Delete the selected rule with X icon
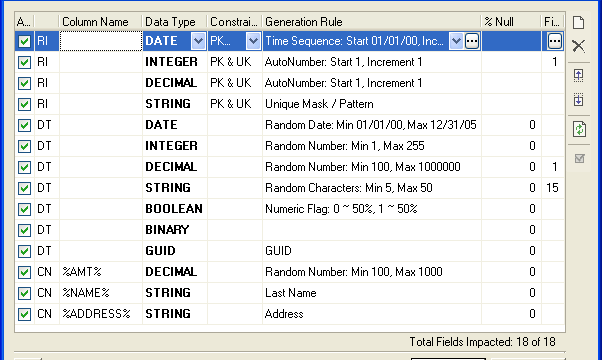This screenshot has height=360, width=602. pos(579,46)
